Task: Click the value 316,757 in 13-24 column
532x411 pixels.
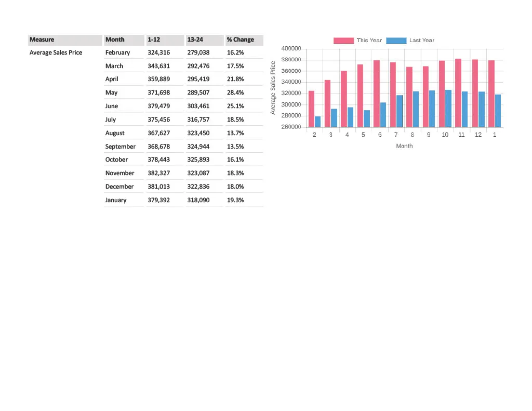Action: (x=198, y=120)
